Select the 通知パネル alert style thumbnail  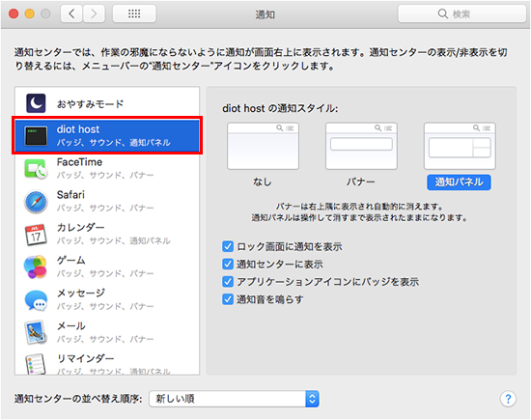point(460,146)
